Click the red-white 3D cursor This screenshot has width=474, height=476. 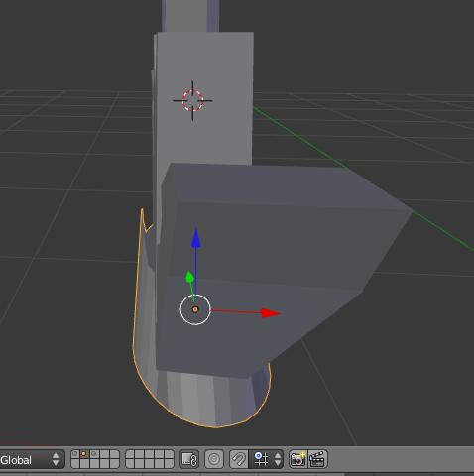pyautogui.click(x=192, y=100)
